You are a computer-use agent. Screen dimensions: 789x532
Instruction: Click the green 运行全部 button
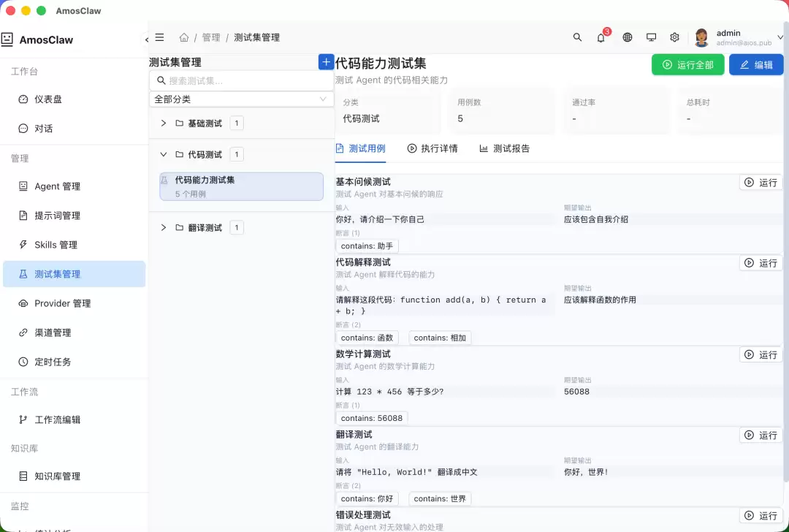coord(688,64)
